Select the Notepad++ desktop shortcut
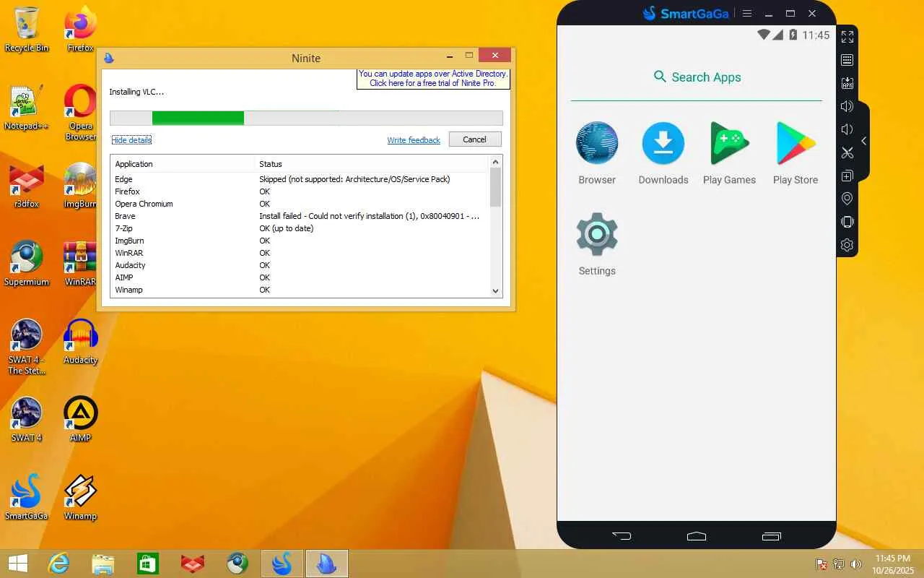The image size is (924, 578). tap(27, 107)
